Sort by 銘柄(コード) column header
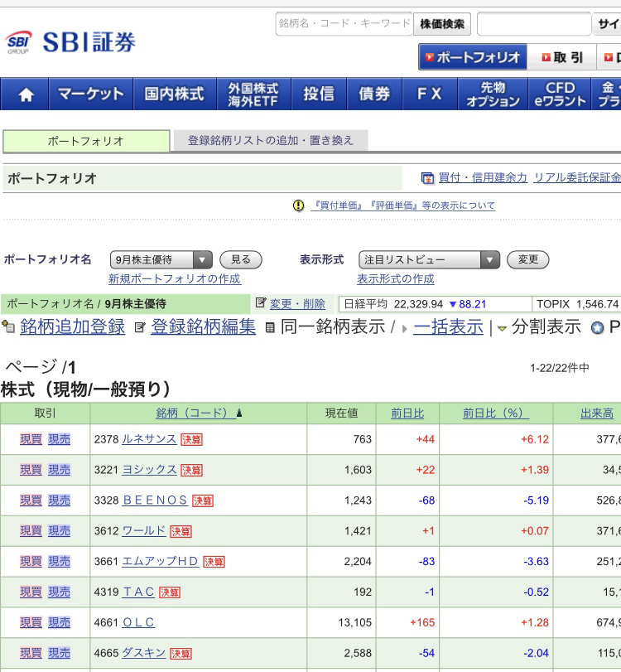 [198, 413]
